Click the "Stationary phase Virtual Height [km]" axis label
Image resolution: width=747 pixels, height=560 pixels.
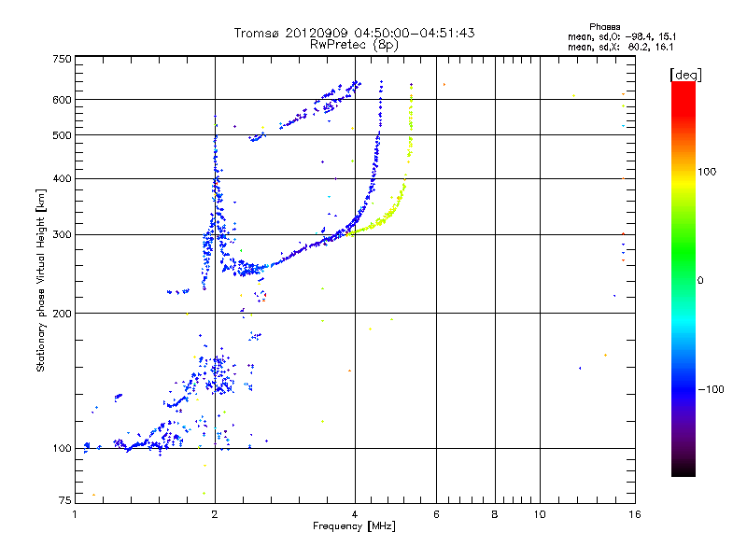pos(40,280)
